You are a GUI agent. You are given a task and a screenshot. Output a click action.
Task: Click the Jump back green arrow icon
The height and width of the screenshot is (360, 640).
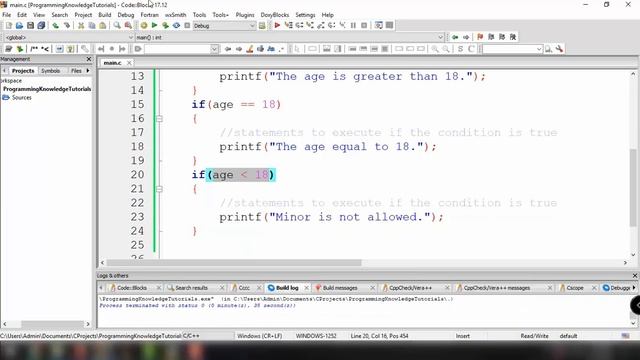[x=455, y=37]
